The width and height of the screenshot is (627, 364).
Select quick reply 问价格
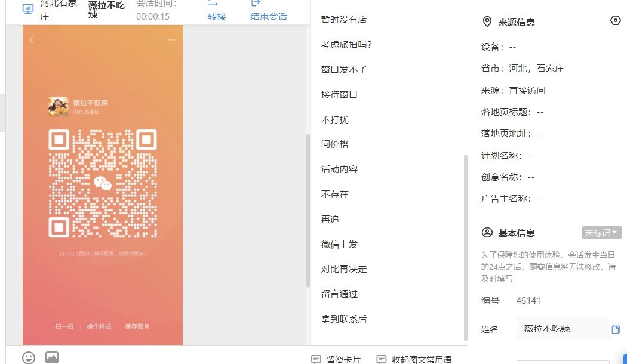pos(334,144)
